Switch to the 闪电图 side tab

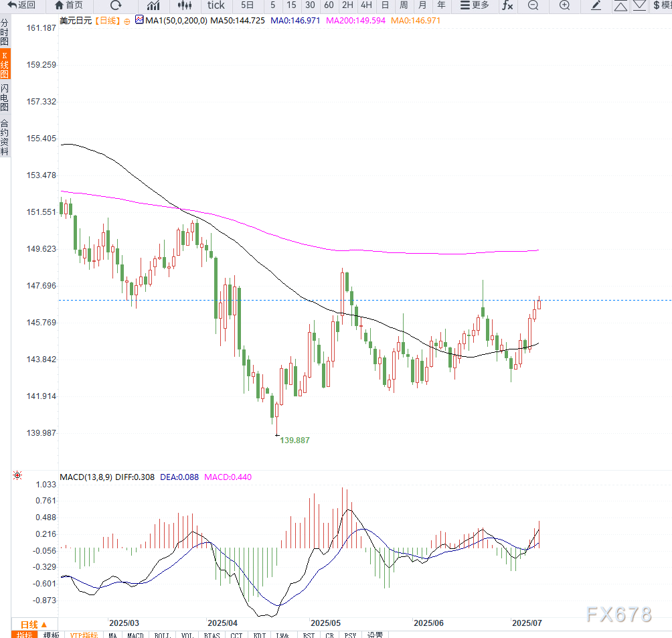[5, 97]
